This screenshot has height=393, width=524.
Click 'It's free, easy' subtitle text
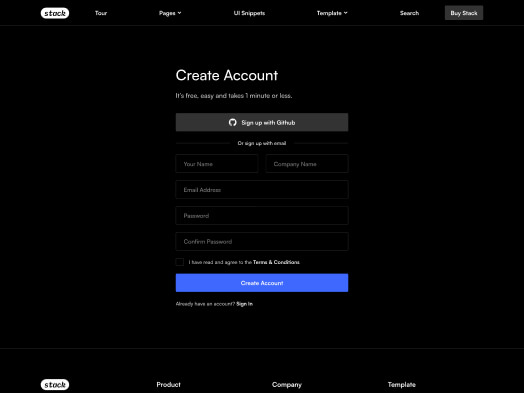coord(234,96)
